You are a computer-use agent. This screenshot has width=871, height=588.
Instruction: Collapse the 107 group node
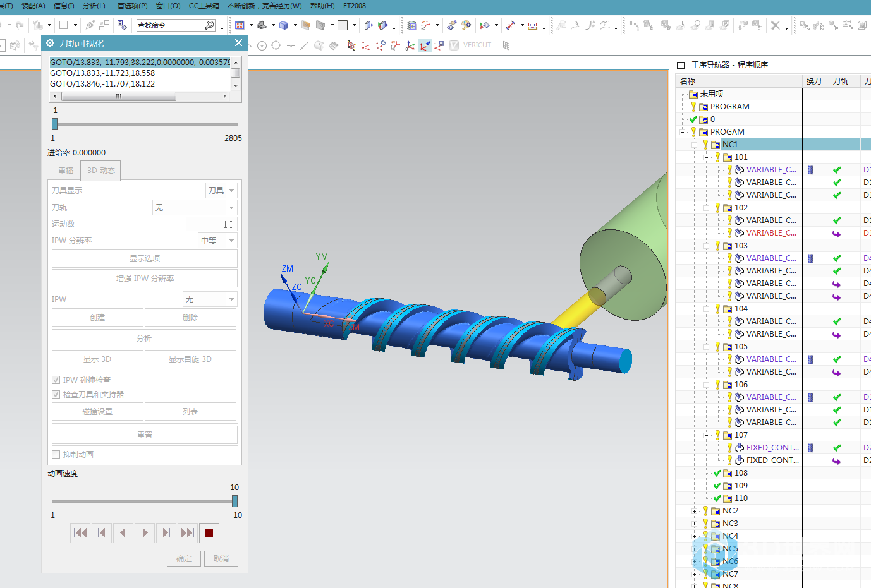[x=707, y=435]
